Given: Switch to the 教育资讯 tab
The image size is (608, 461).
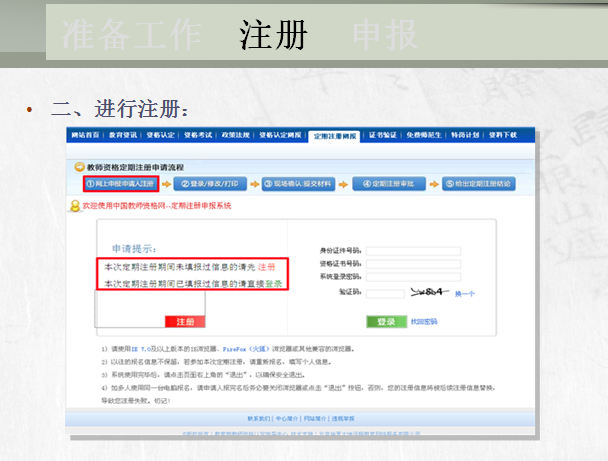Looking at the screenshot, I should [126, 135].
